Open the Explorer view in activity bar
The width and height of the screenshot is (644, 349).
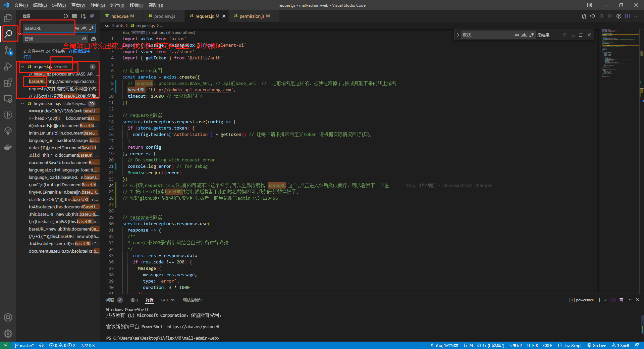pyautogui.click(x=8, y=18)
